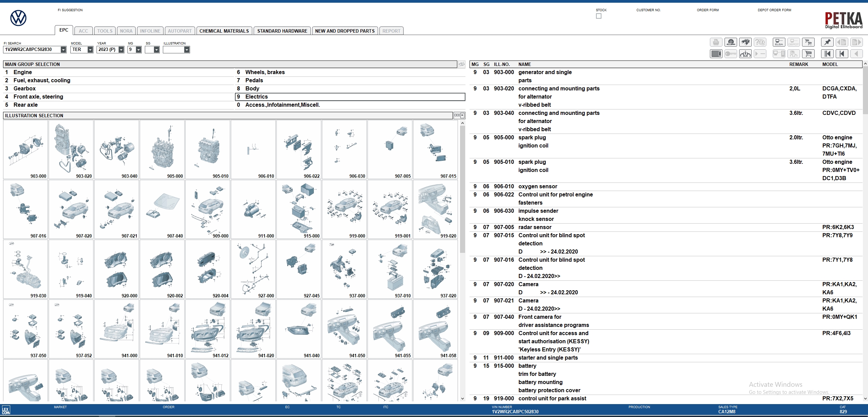Open the single shopping cart icon

point(808,54)
